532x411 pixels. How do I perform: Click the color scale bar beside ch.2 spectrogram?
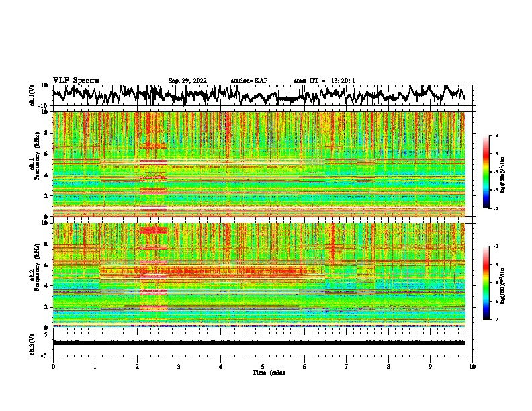(486, 283)
